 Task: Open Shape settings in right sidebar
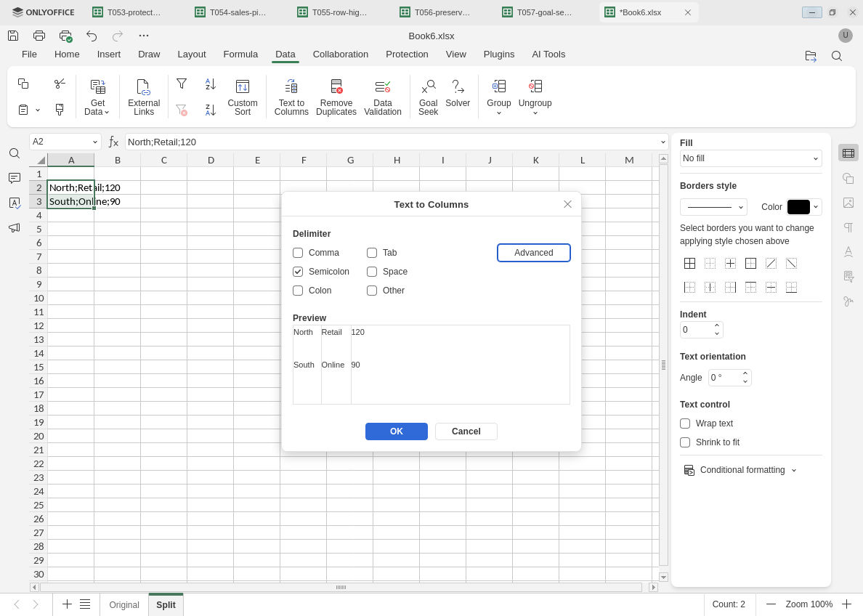coord(848,178)
